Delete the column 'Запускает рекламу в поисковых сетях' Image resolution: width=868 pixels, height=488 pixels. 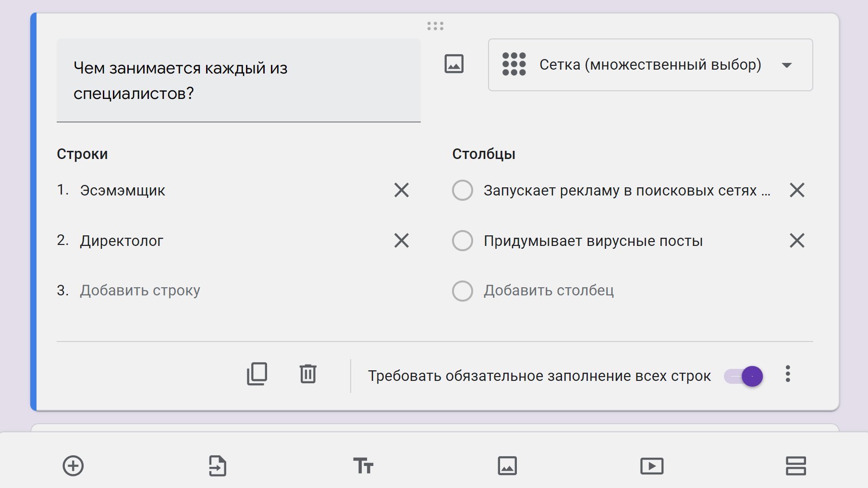[x=797, y=190]
